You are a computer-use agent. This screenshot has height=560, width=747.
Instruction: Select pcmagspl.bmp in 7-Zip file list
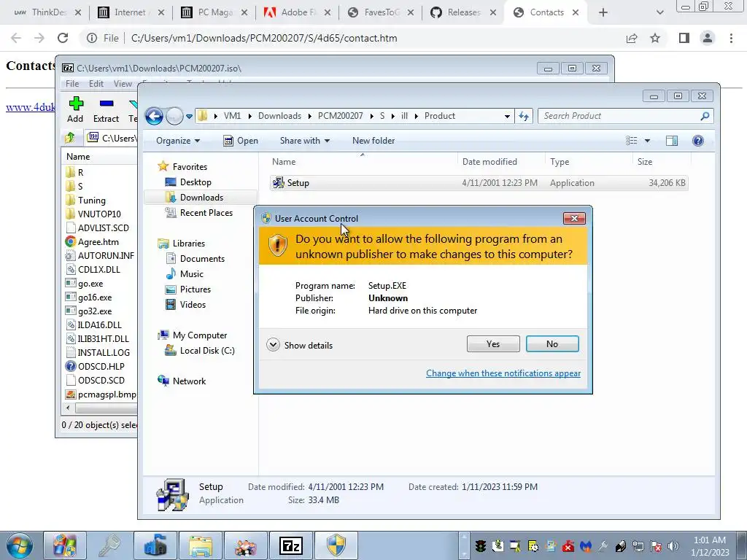pos(101,394)
